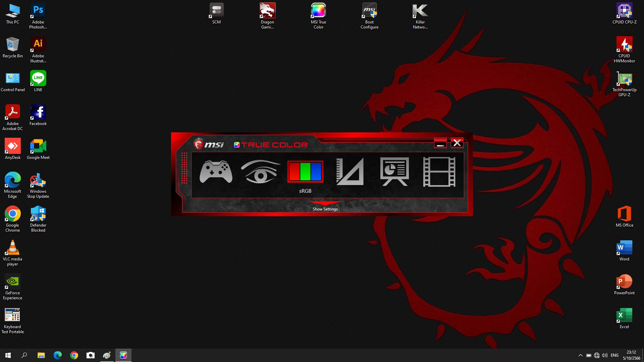Select the Anti-Blue eye mode icon
The image size is (644, 362).
[x=261, y=172]
